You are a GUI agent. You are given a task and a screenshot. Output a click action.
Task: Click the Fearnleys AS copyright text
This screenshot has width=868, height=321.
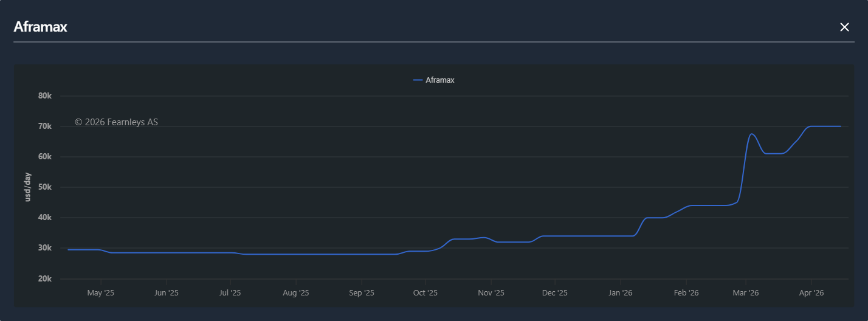click(116, 122)
